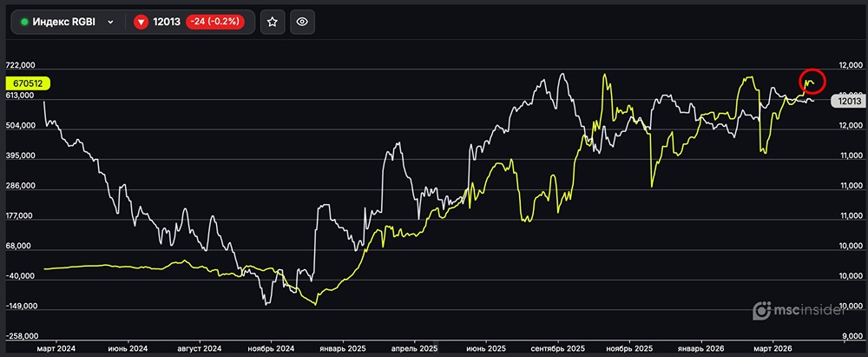Select март 2026 on the time axis
Screen dimensions: 868x357
[772, 347]
